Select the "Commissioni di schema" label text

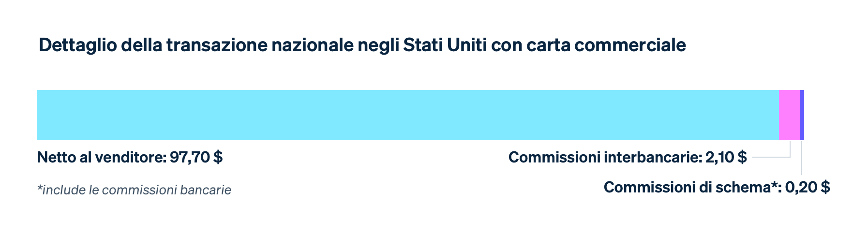687,187
